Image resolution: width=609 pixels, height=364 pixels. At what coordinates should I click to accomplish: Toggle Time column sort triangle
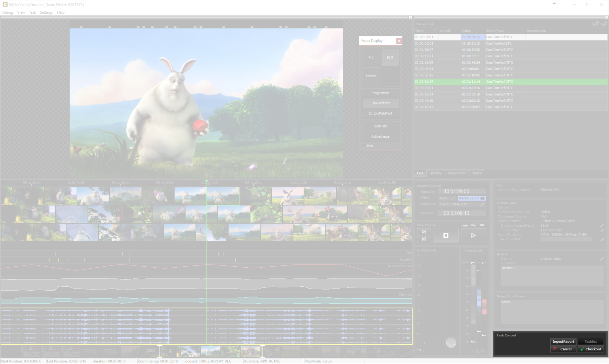pyautogui.click(x=435, y=31)
